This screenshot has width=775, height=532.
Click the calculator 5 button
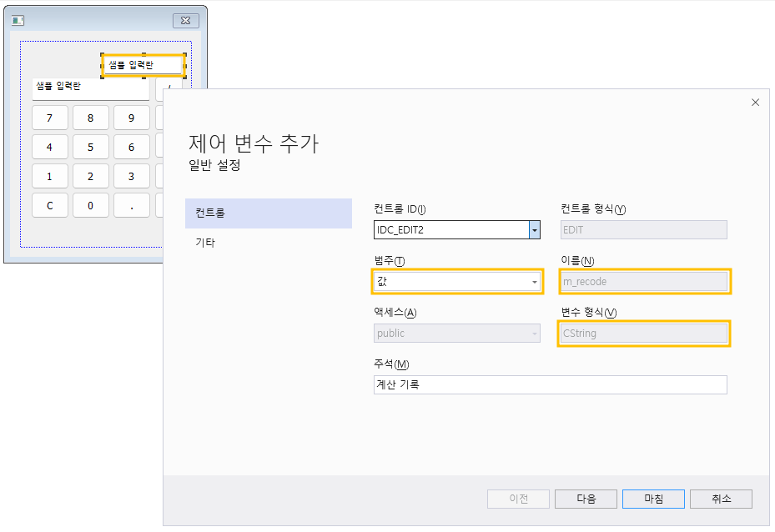(91, 148)
